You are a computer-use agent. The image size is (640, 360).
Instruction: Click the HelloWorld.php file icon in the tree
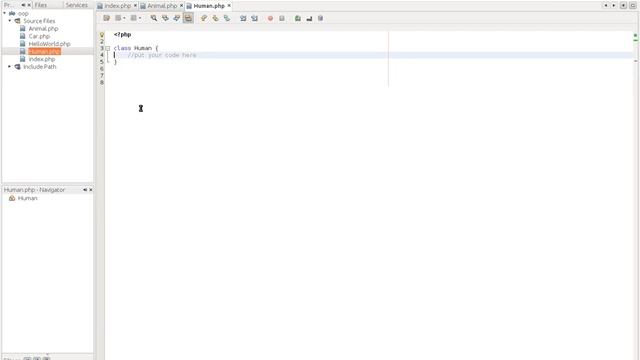(x=23, y=44)
